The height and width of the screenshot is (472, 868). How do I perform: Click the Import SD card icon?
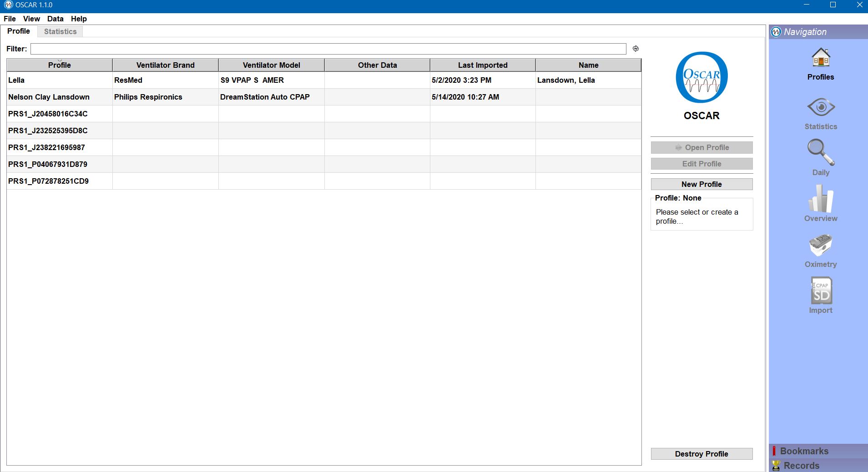click(x=821, y=291)
